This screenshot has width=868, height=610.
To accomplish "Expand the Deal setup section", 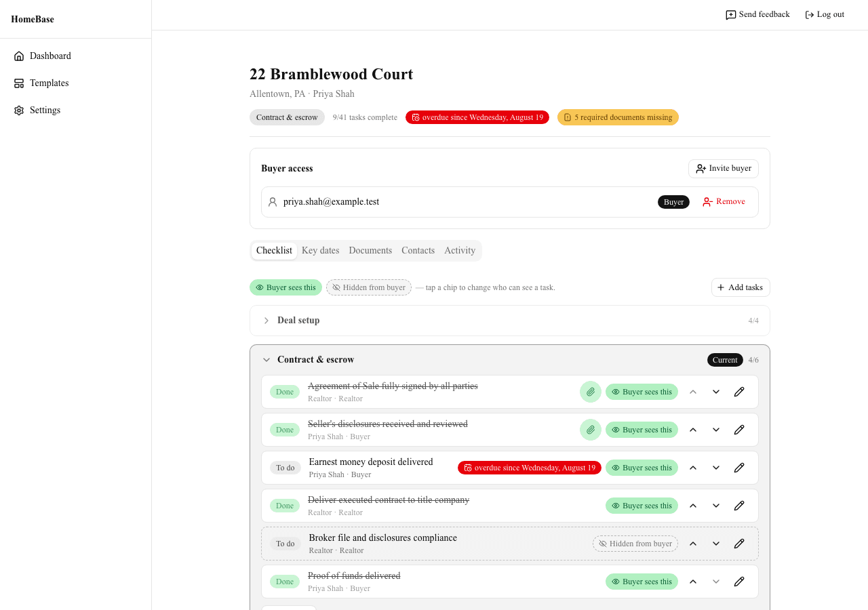I will pyautogui.click(x=510, y=321).
